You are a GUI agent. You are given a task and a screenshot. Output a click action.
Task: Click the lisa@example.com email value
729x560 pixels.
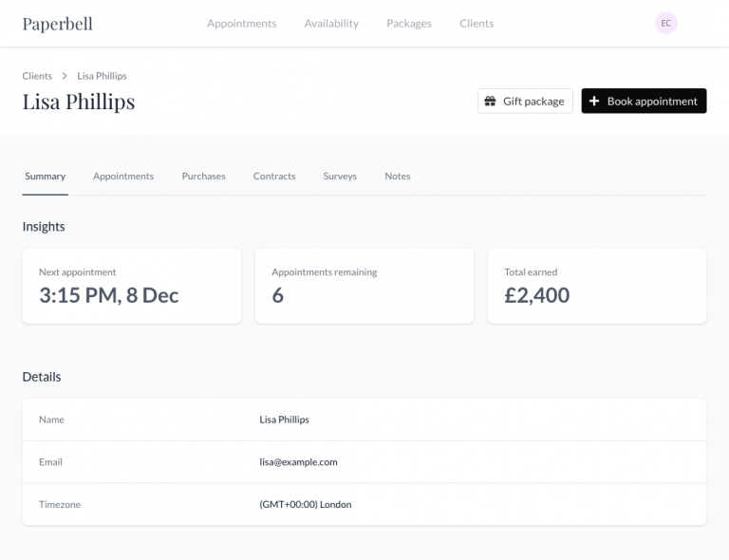[298, 462]
